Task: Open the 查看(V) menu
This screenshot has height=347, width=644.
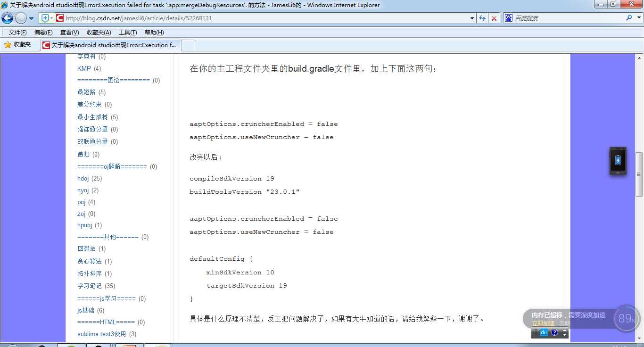Action: pyautogui.click(x=69, y=33)
